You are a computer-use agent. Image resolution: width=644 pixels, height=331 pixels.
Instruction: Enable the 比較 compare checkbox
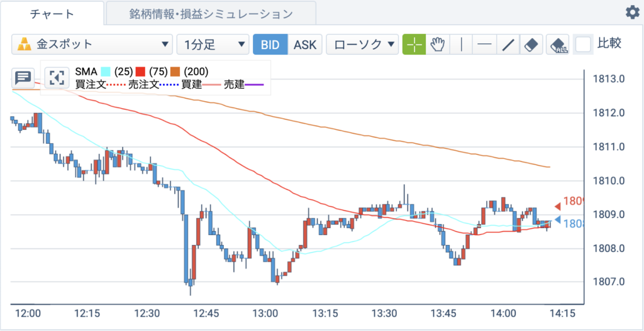(x=583, y=45)
